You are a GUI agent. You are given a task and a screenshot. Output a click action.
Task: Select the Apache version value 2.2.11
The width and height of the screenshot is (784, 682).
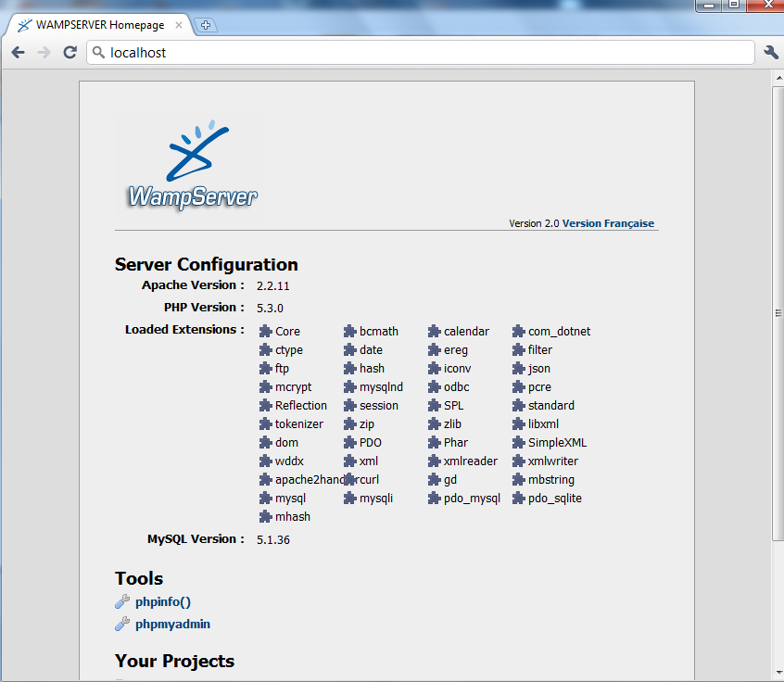tap(273, 286)
